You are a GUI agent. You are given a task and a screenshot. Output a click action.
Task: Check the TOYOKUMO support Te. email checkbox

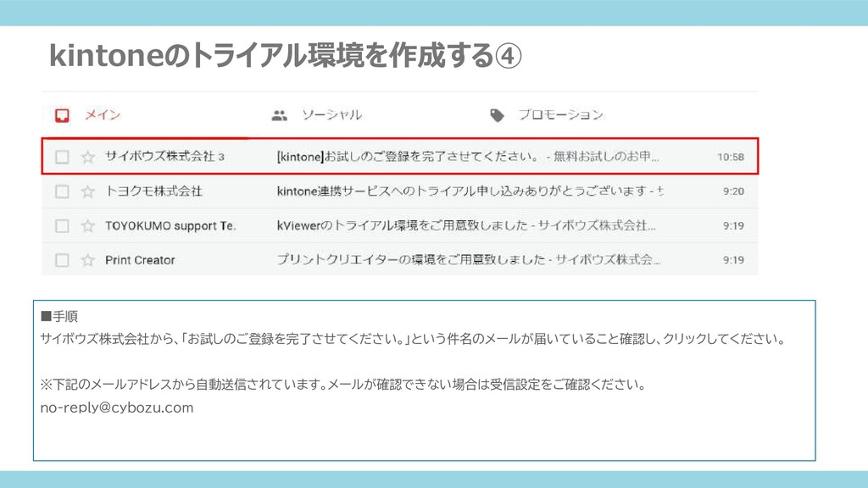coord(62,225)
